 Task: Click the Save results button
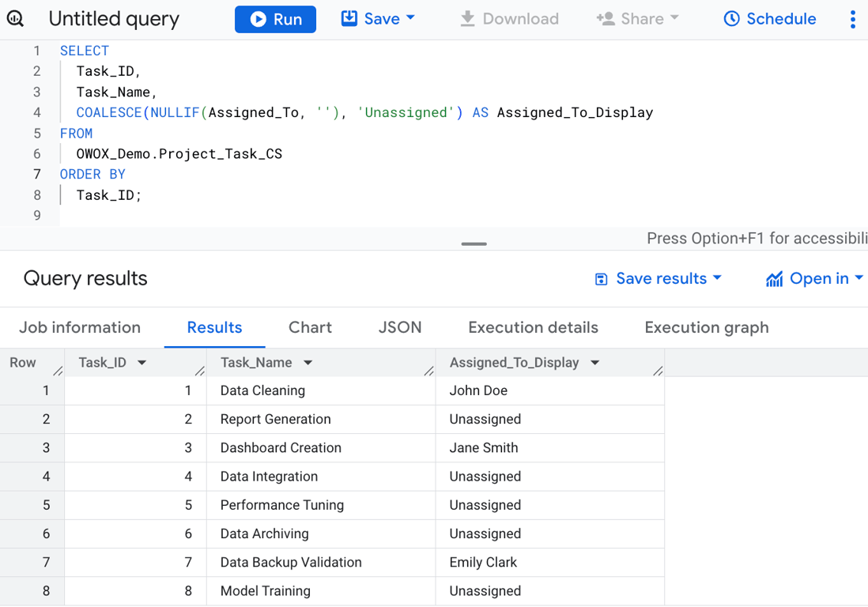[x=658, y=278]
